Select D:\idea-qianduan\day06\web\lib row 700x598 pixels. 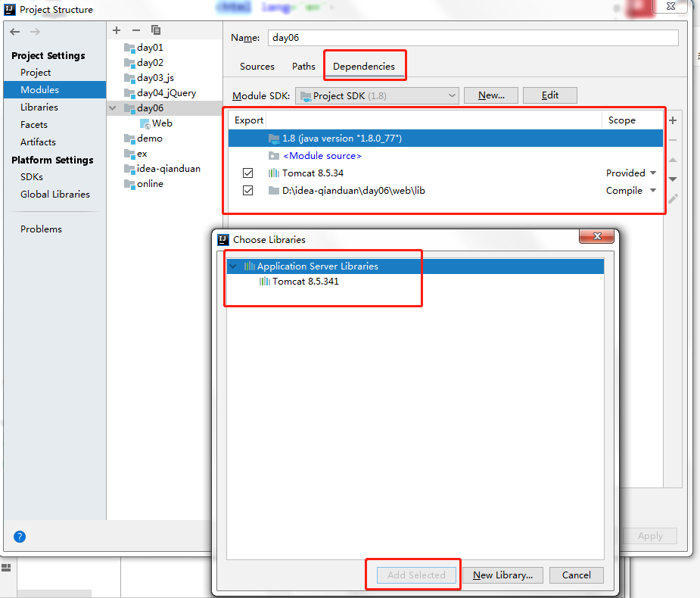pyautogui.click(x=446, y=191)
